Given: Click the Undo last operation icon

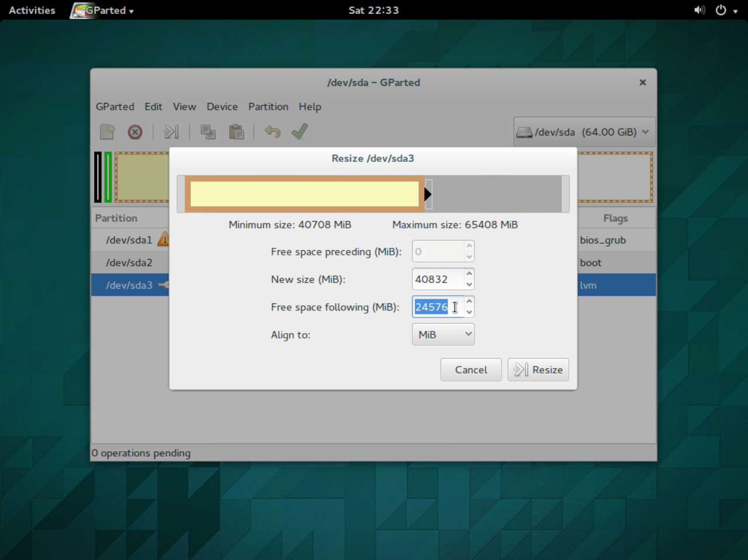Looking at the screenshot, I should tap(272, 132).
